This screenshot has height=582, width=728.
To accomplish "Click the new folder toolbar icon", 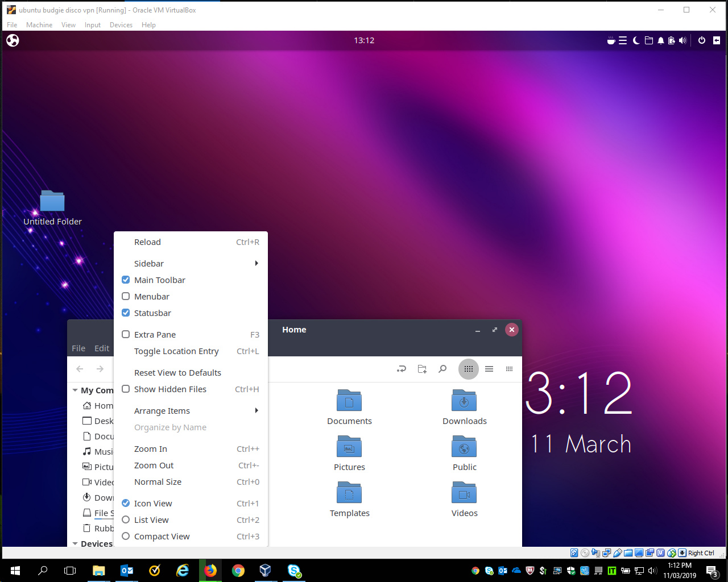I will click(x=422, y=369).
